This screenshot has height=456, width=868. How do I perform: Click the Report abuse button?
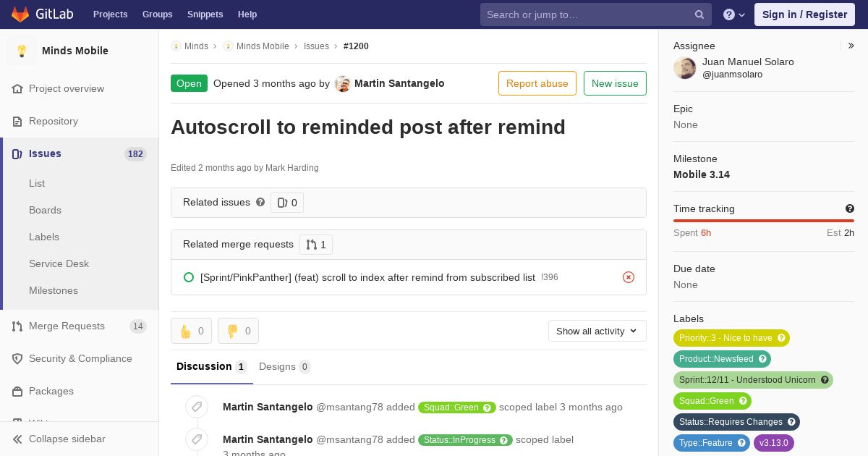pos(537,83)
